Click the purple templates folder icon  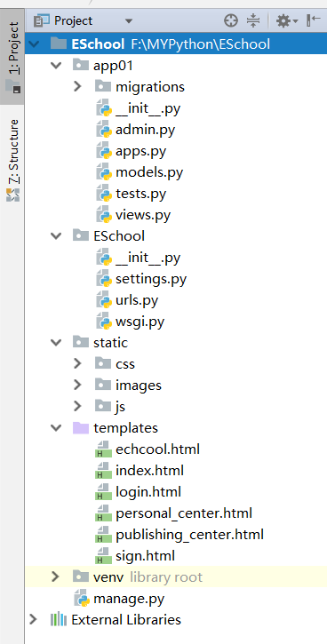coord(81,427)
